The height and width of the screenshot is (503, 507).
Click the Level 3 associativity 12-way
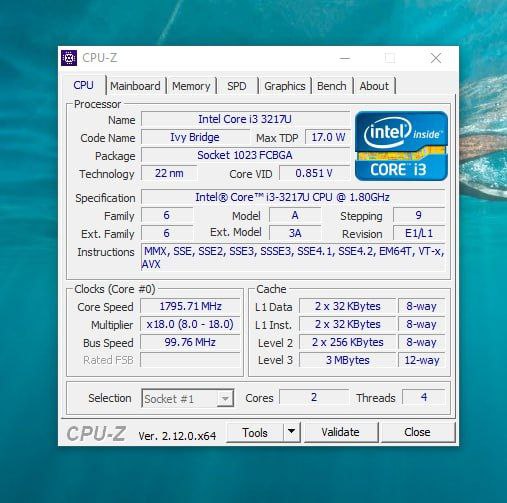[422, 360]
